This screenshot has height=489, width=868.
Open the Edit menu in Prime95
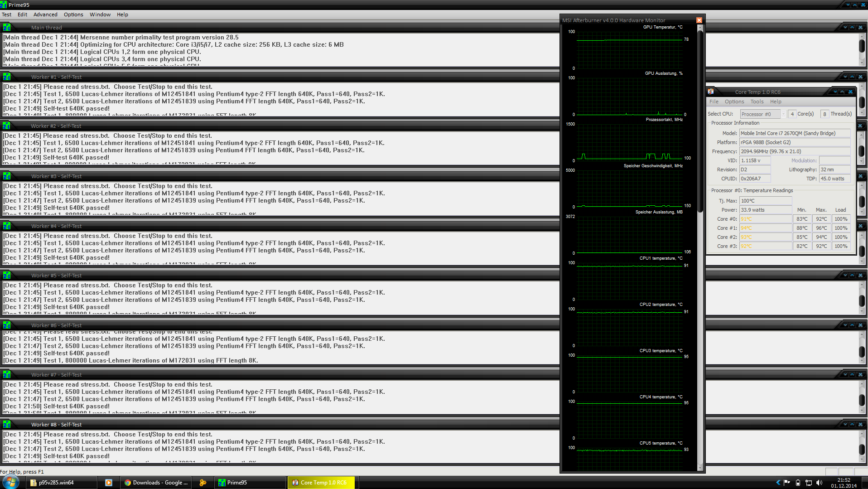[x=22, y=15]
